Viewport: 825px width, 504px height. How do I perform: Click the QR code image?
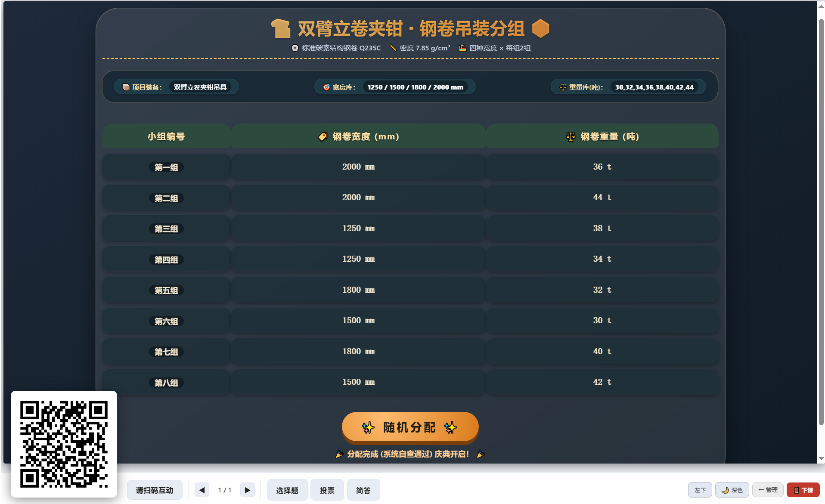tap(64, 444)
